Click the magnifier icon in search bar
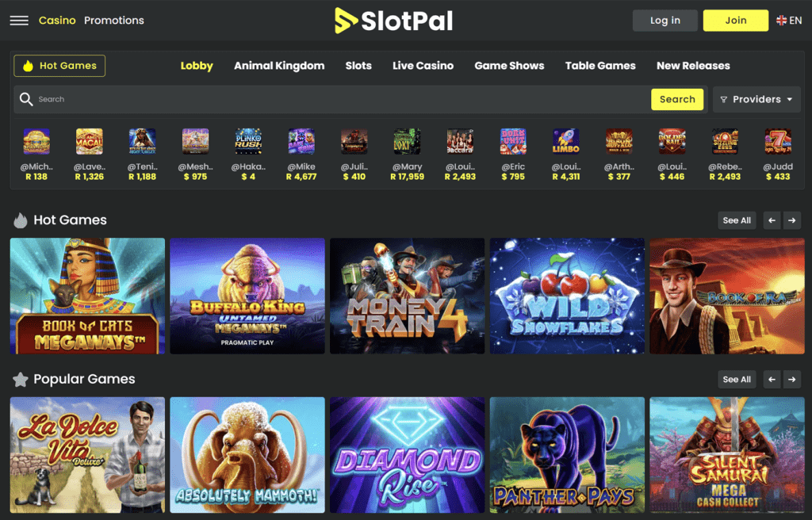Image resolution: width=812 pixels, height=520 pixels. point(26,99)
